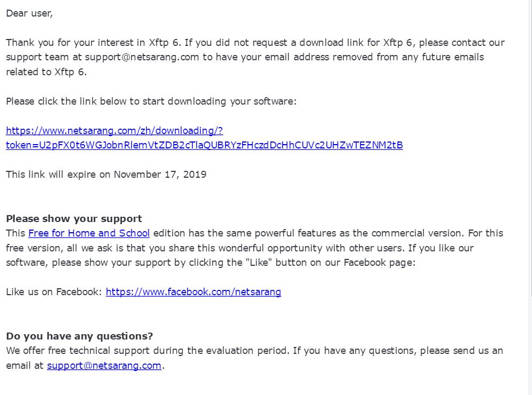Click "Please click the link below" sentence
Viewport: 532px width, 395px height.
click(152, 101)
